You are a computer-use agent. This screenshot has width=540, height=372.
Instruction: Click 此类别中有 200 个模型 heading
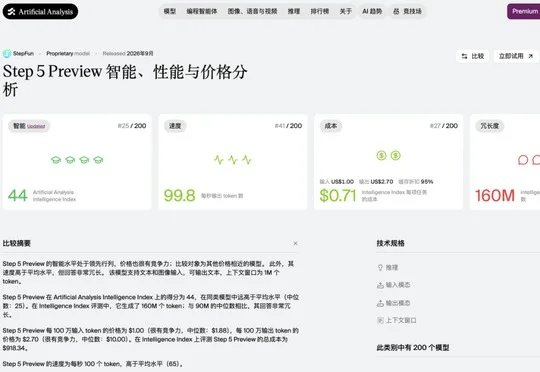pyautogui.click(x=413, y=348)
